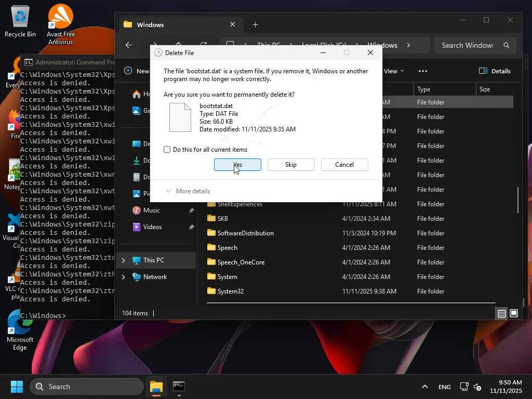The width and height of the screenshot is (532, 399).
Task: Unpin Videos pin icon
Action: click(x=191, y=227)
